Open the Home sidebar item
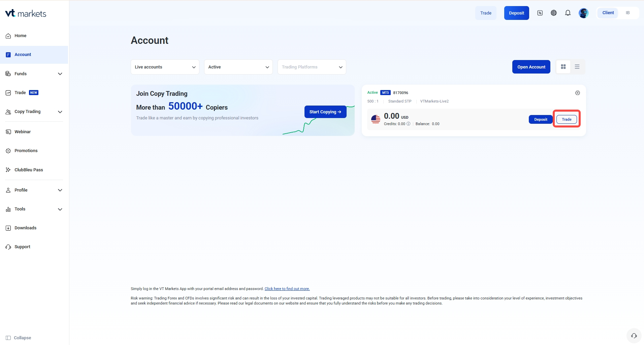Image resolution: width=644 pixels, height=345 pixels. pyautogui.click(x=34, y=36)
